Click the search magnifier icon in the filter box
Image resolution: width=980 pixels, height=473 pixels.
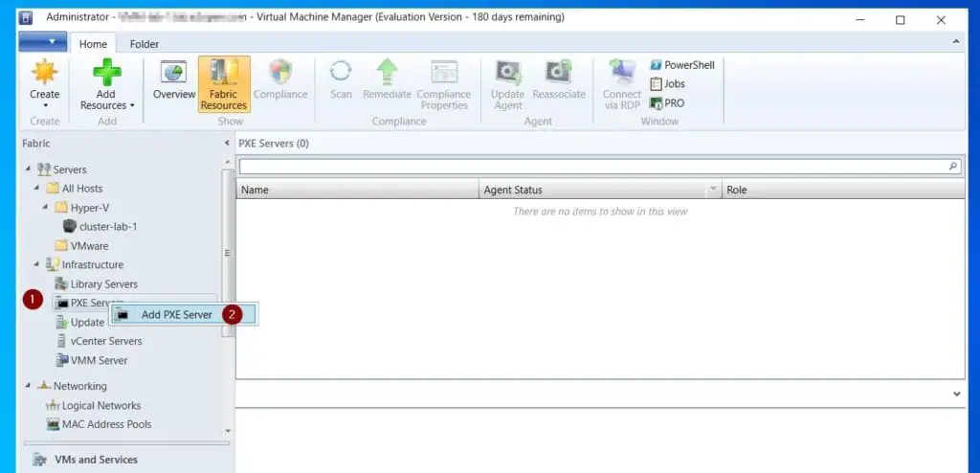click(x=953, y=167)
